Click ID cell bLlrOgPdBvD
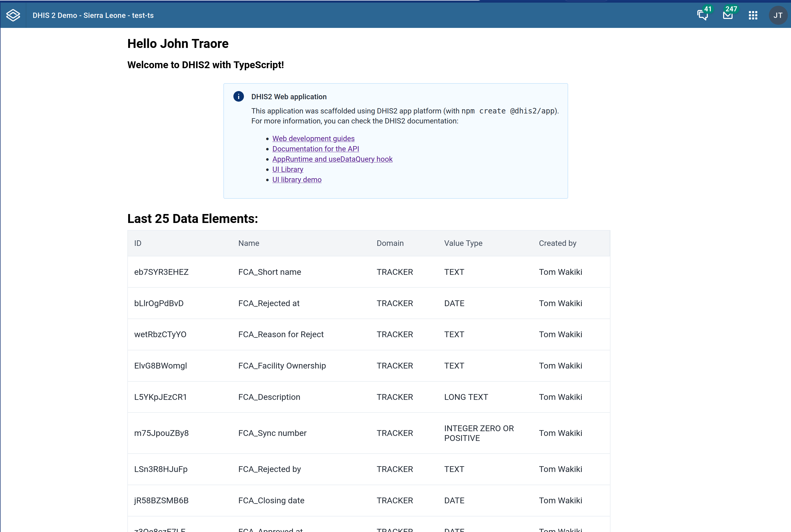 [x=159, y=303]
